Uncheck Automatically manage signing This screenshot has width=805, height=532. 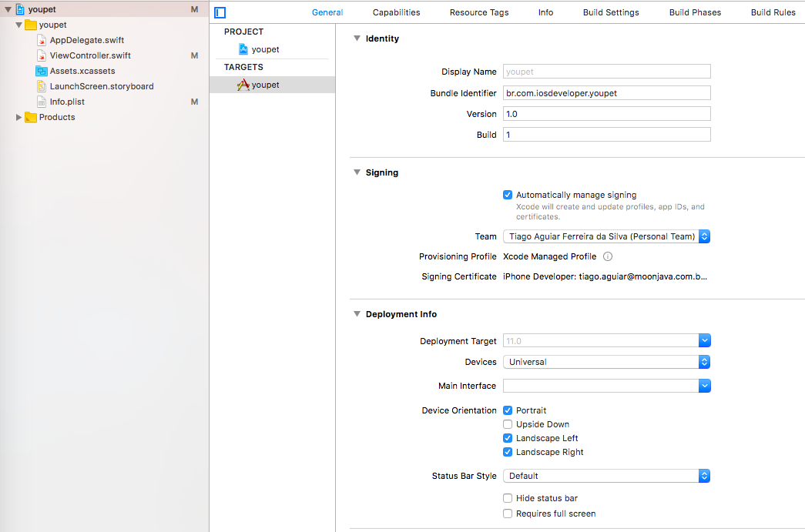tap(508, 195)
